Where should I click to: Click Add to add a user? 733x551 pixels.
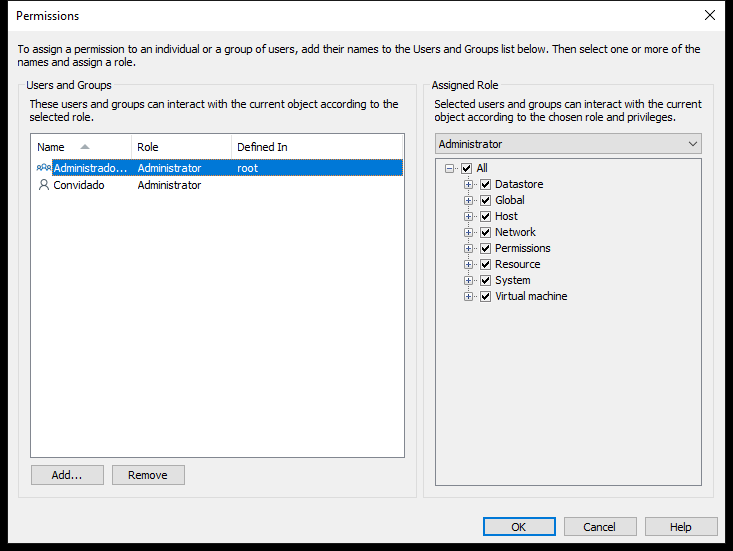tap(67, 475)
